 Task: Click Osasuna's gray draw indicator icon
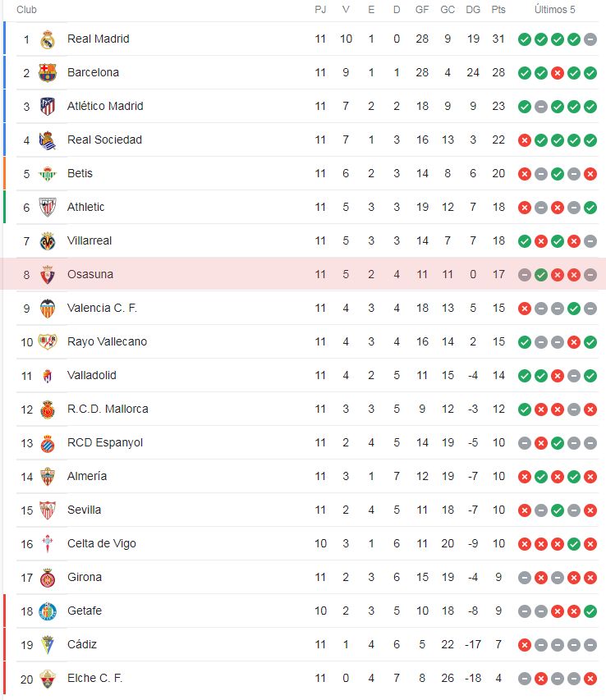tap(524, 274)
